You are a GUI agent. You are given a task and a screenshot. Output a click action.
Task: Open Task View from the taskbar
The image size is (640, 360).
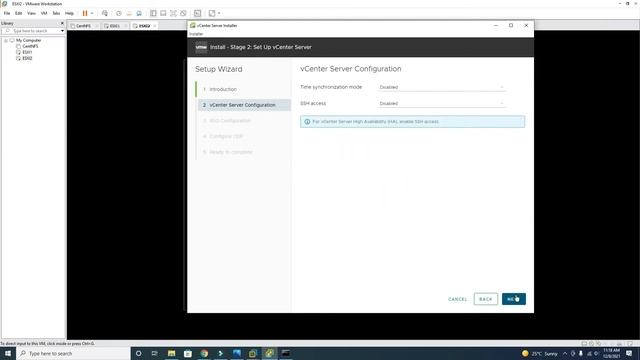coord(155,353)
